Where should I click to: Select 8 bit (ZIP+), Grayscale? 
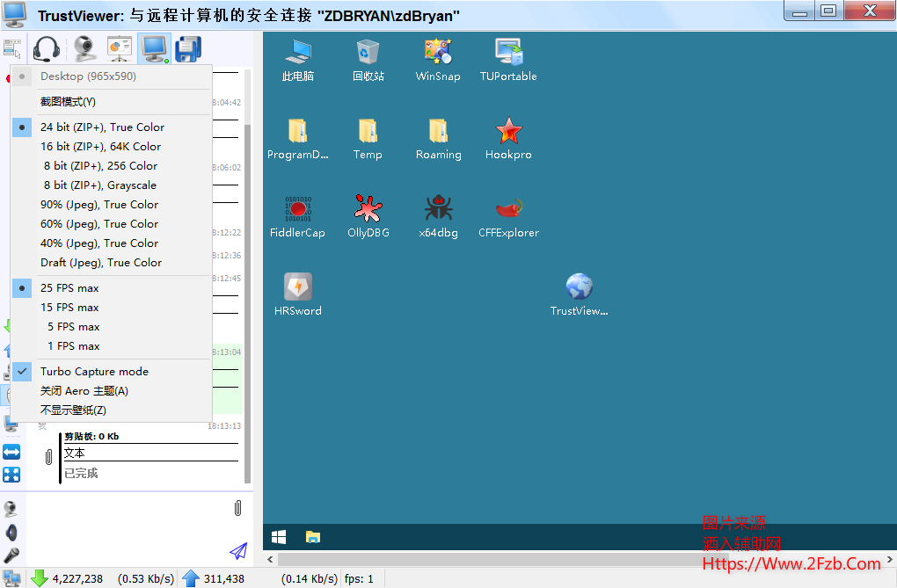(x=112, y=185)
